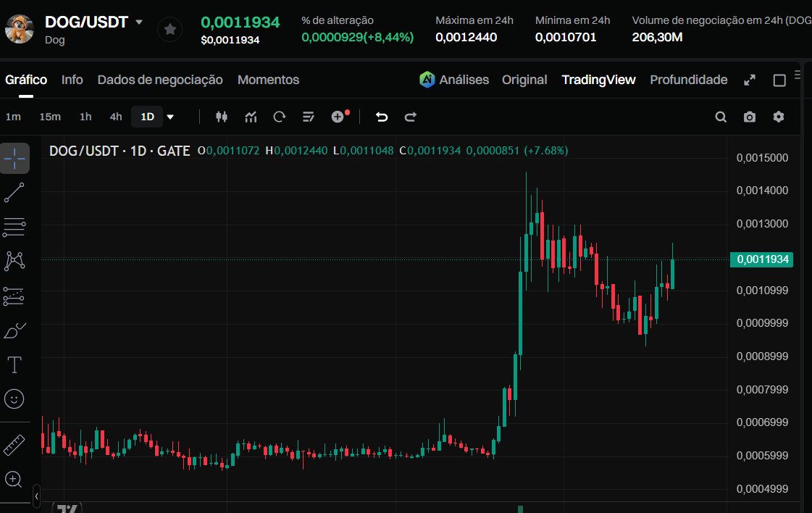Open the chart symbol search magnifier

pos(720,117)
